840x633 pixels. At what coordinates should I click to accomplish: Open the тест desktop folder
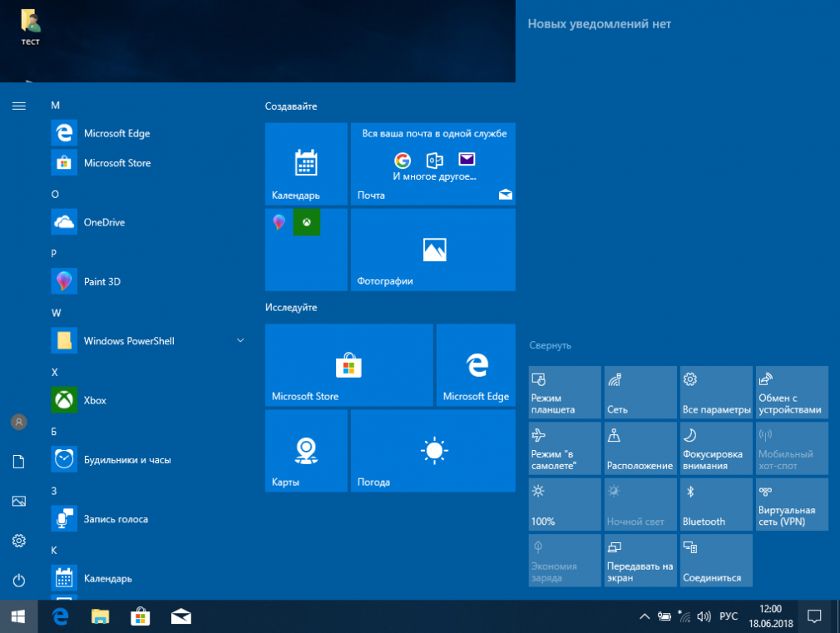point(31,27)
